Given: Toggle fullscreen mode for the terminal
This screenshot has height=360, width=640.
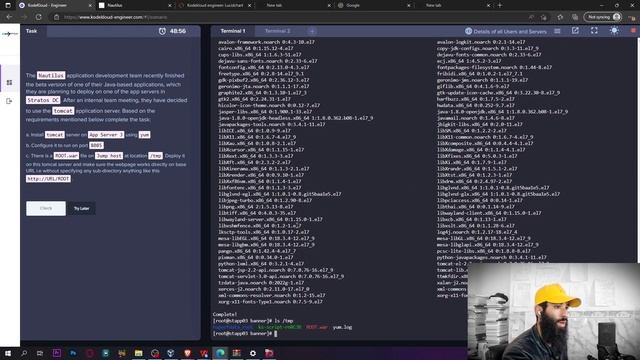Looking at the screenshot, I should (x=594, y=31).
